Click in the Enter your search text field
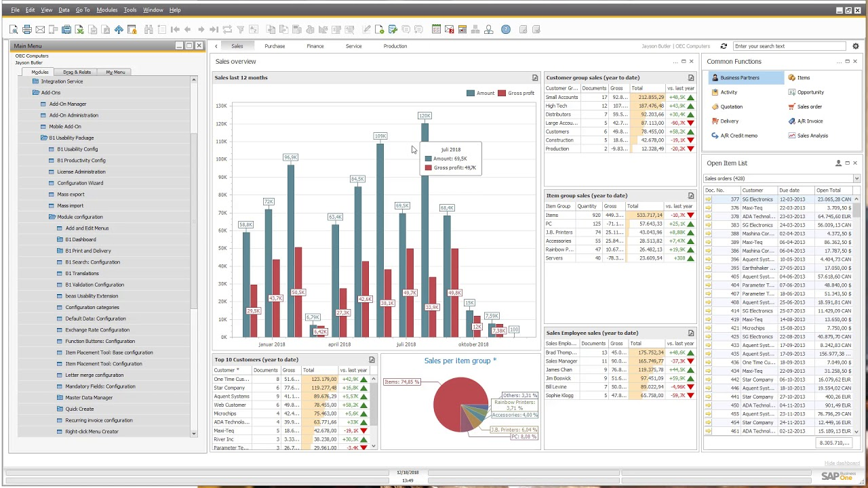The width and height of the screenshot is (868, 488). point(789,46)
